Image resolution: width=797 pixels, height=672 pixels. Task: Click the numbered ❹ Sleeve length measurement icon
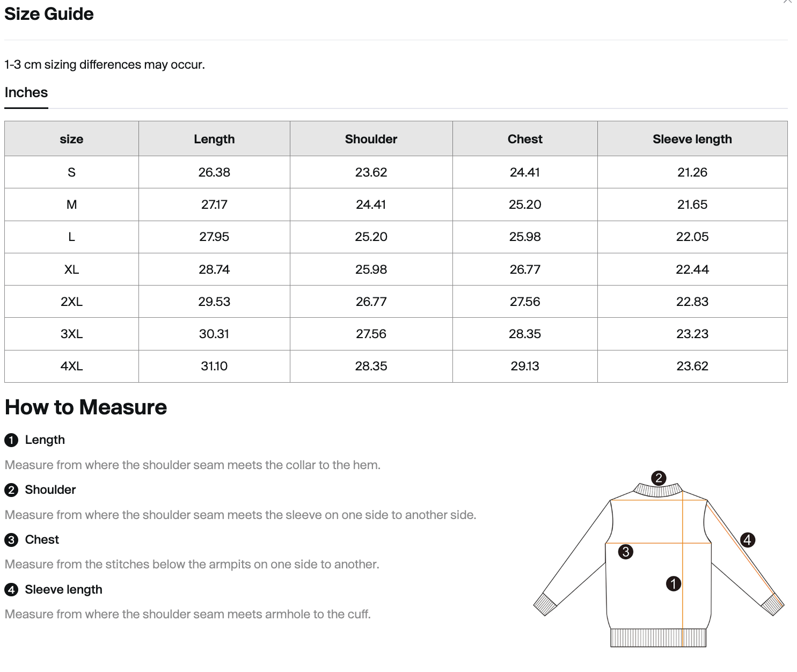pos(11,589)
